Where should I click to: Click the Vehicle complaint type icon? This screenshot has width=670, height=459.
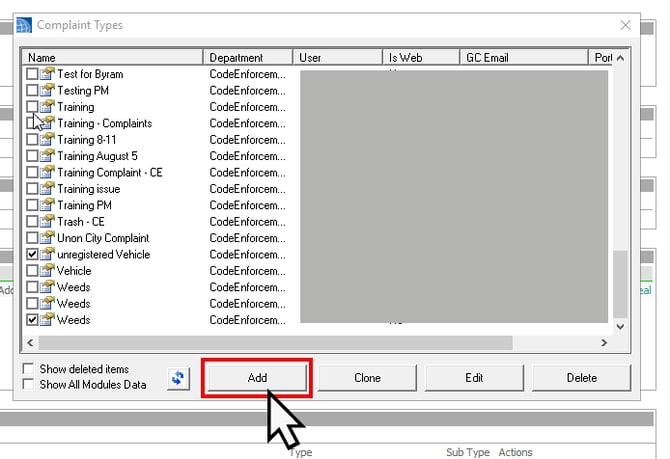point(48,271)
